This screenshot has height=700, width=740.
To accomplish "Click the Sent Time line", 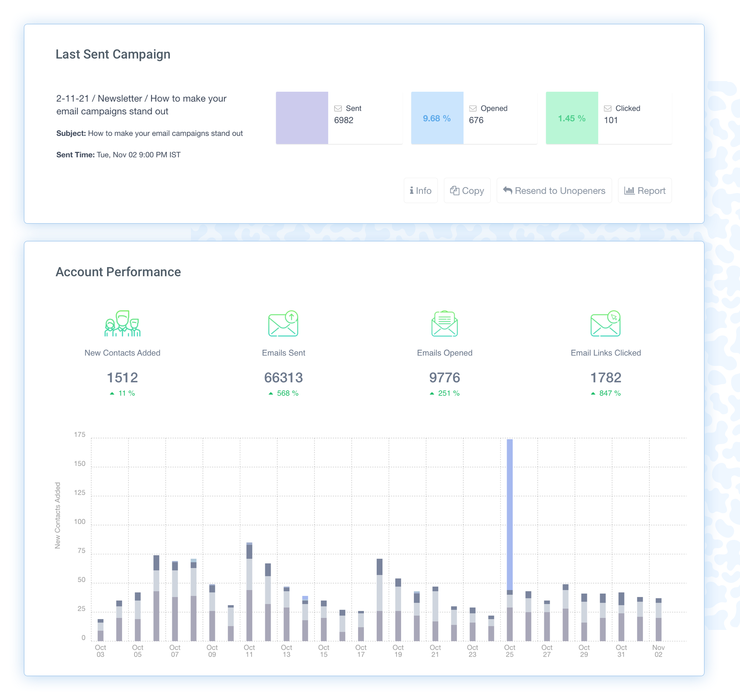I will (x=118, y=155).
